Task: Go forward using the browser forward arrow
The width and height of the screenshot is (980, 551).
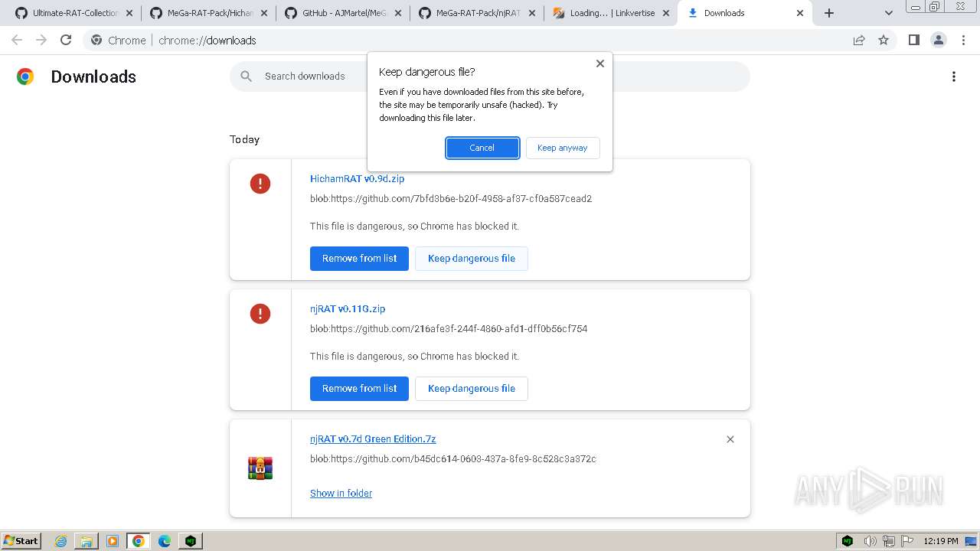Action: point(41,41)
